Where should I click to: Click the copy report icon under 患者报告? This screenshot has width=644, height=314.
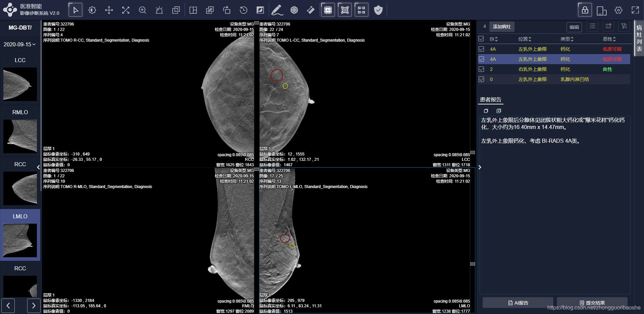tap(486, 111)
